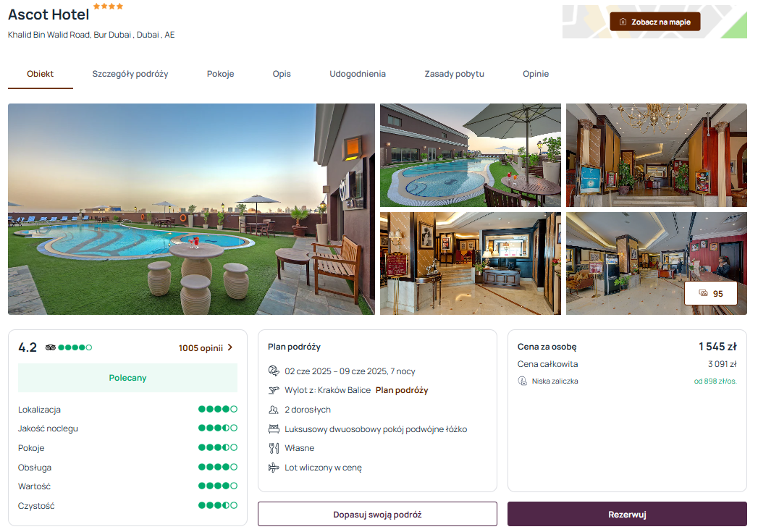Click the Rezerwuj booking button
758x532 pixels.
(627, 514)
